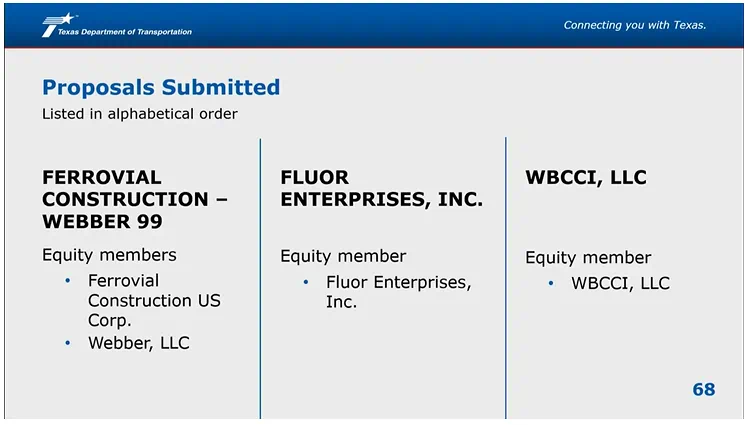This screenshot has height=425, width=745.
Task: Click the 'Connecting you with Texas.' tagline
Action: tap(635, 25)
